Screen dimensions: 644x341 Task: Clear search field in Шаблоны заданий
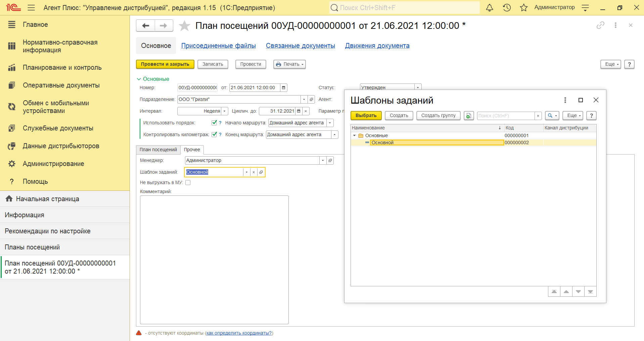[x=538, y=116]
